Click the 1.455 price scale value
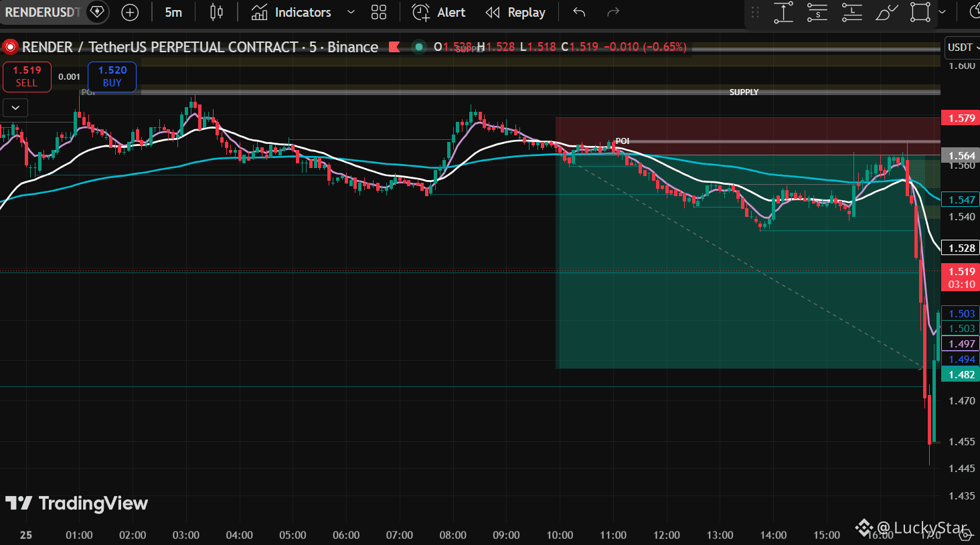This screenshot has height=545, width=980. pos(962,441)
